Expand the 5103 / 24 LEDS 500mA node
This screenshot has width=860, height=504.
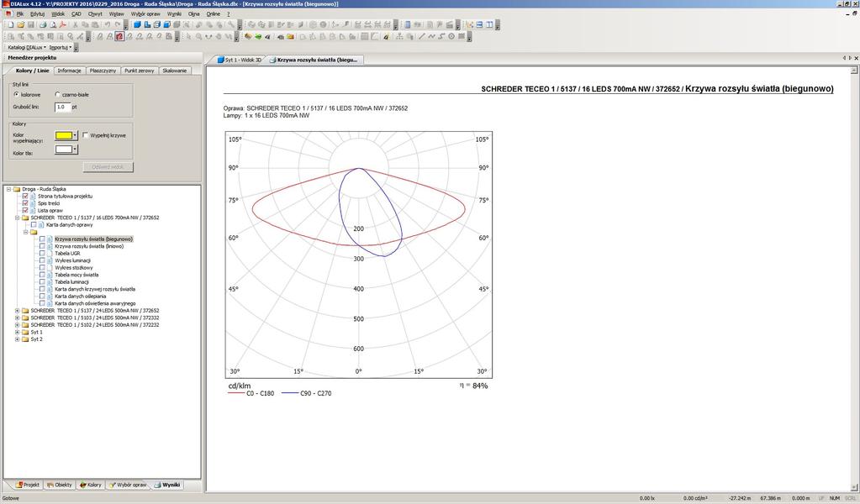tap(17, 318)
